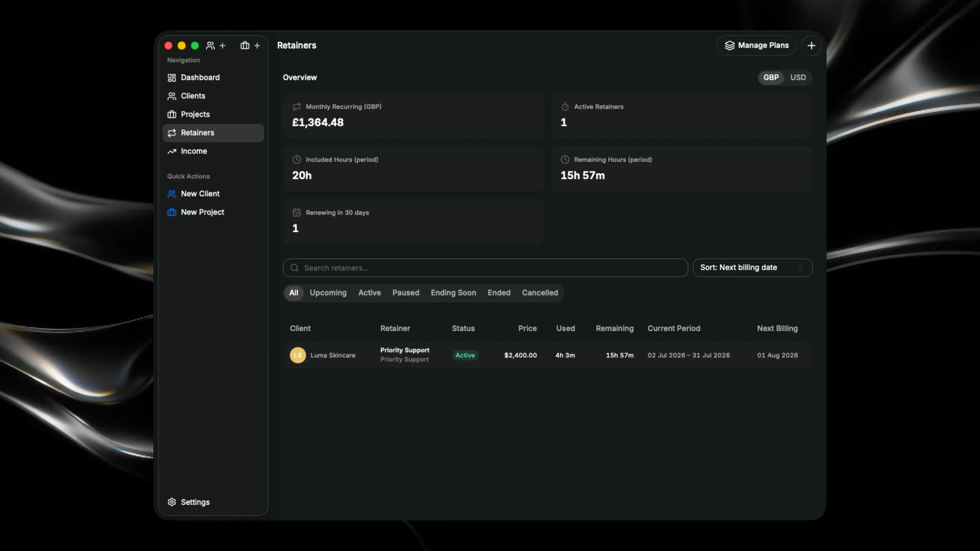
Task: Click the Remaining column header
Action: pyautogui.click(x=614, y=328)
